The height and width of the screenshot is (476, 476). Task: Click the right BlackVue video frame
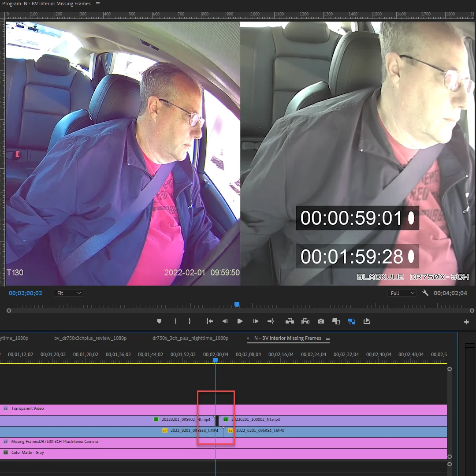(357, 153)
